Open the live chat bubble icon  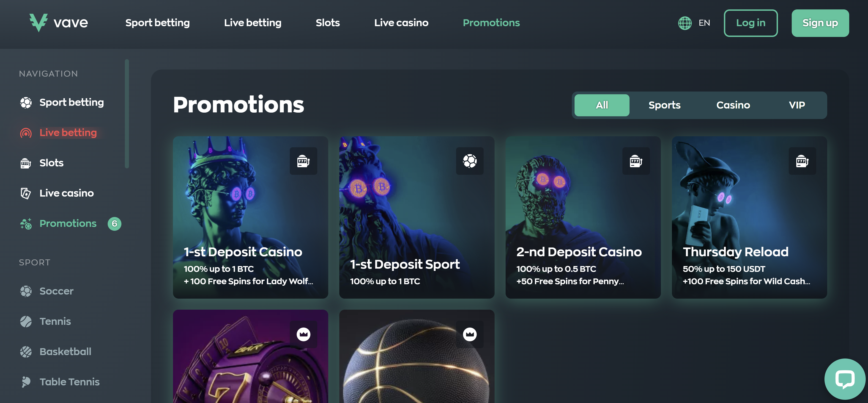[845, 379]
